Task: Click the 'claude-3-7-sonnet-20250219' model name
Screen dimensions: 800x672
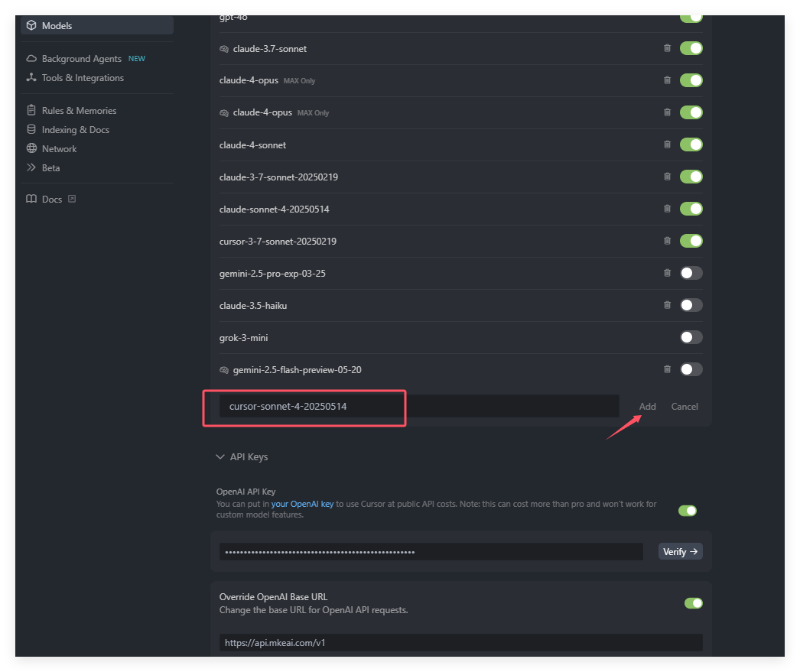Action: (278, 177)
